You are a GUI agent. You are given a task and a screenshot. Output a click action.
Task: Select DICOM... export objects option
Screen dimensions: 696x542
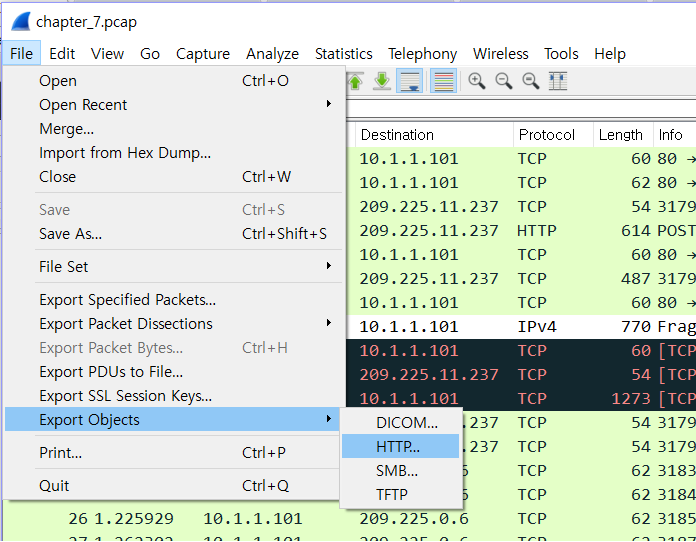click(400, 422)
